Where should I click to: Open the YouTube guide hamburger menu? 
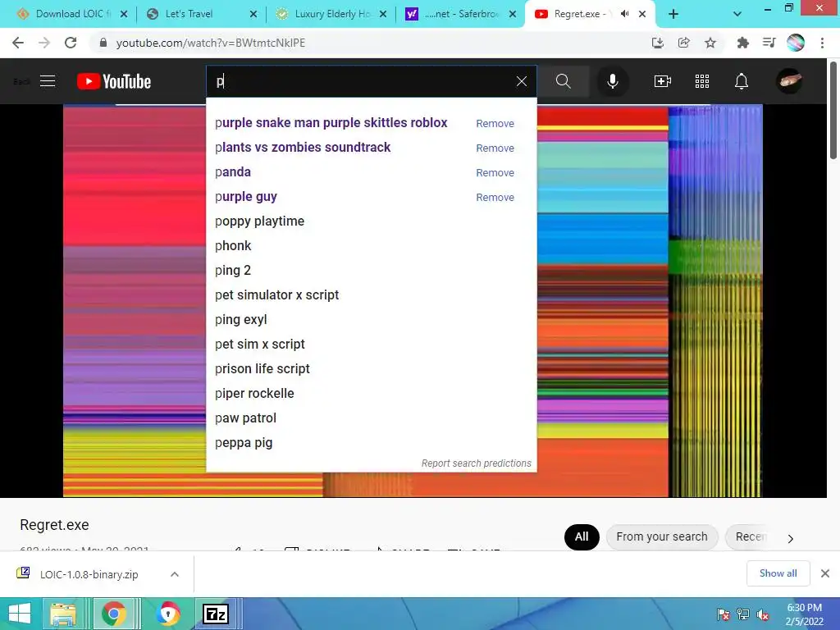48,81
